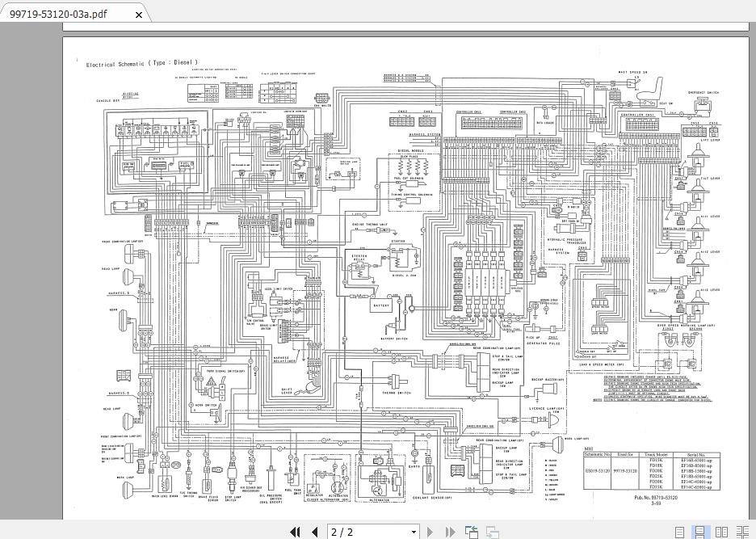Click the STARTER component label
Viewport: 756px width, 539px height.
398,240
